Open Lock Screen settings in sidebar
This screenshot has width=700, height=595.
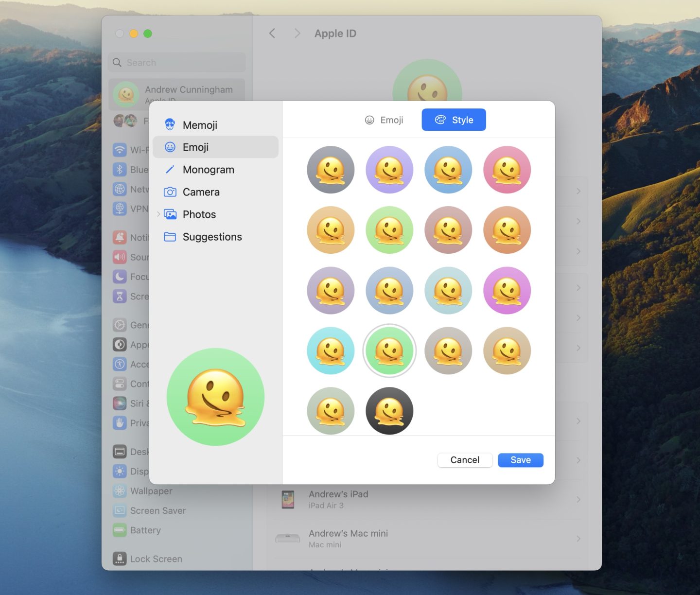(156, 559)
